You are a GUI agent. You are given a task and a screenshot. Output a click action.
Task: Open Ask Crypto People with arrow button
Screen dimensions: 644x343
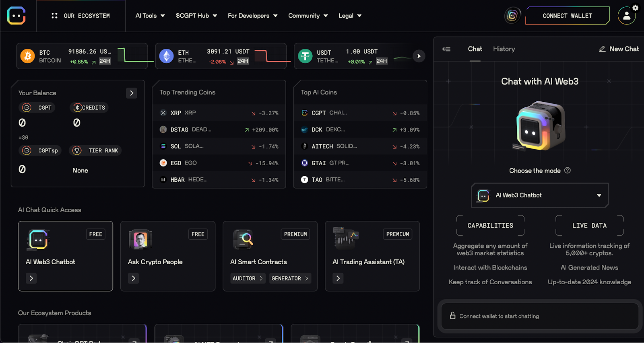pos(134,278)
